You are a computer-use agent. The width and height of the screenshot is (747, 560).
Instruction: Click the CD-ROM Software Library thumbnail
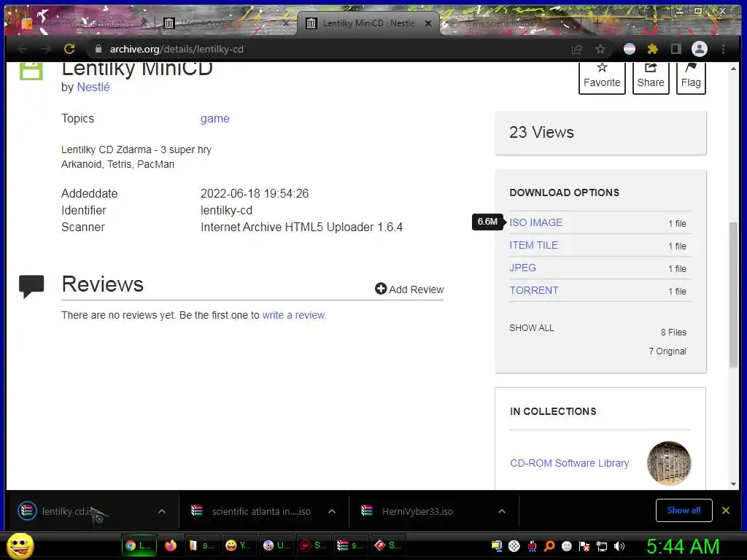pos(669,463)
